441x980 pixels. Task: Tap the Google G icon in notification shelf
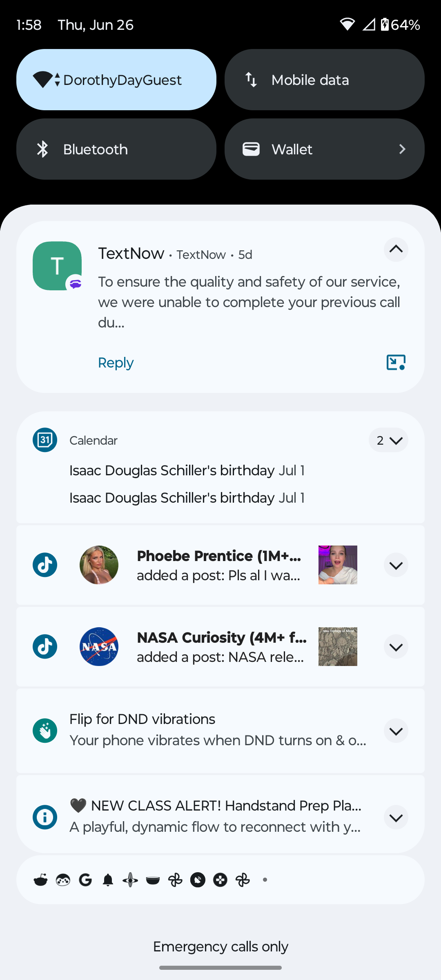coord(85,880)
